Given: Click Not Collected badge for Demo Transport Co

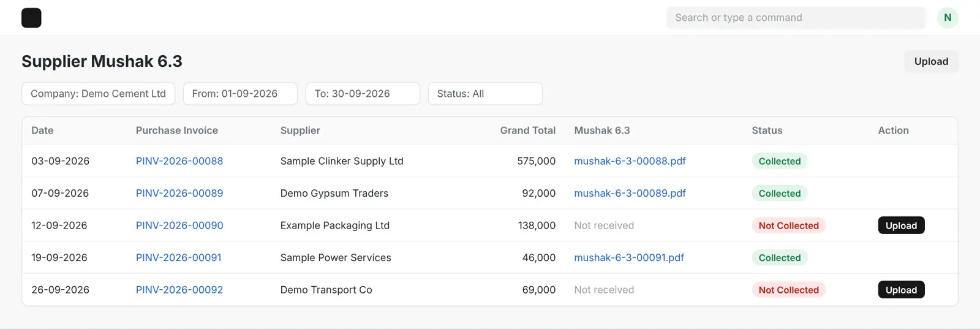Looking at the screenshot, I should [789, 290].
